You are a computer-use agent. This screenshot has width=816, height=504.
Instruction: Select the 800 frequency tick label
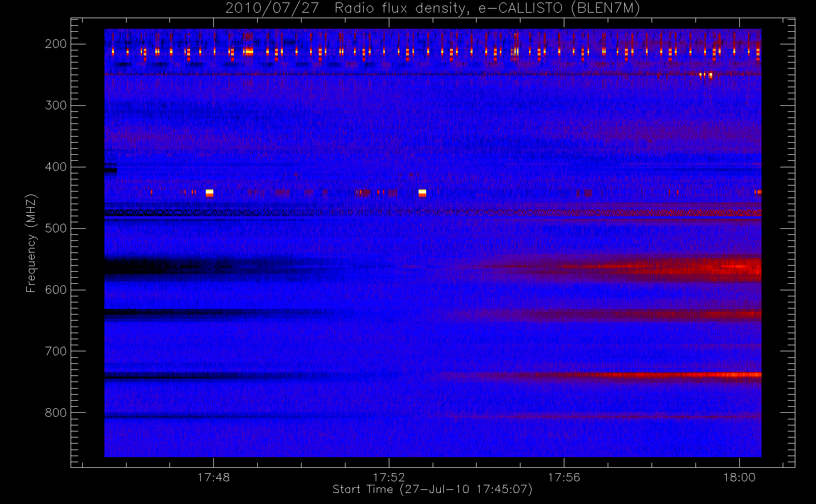[x=56, y=413]
